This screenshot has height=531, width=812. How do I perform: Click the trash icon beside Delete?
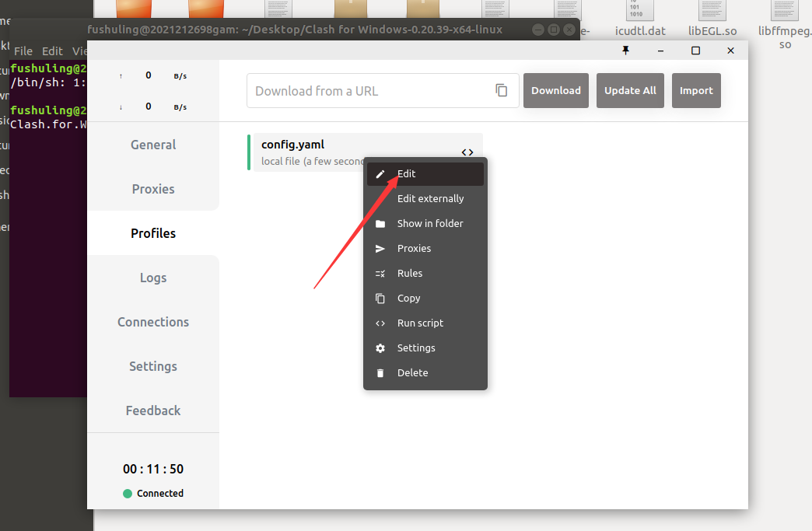[x=380, y=373]
